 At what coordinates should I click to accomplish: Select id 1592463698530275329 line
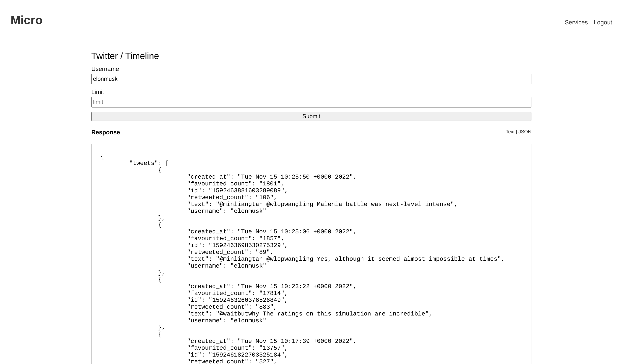pyautogui.click(x=237, y=245)
